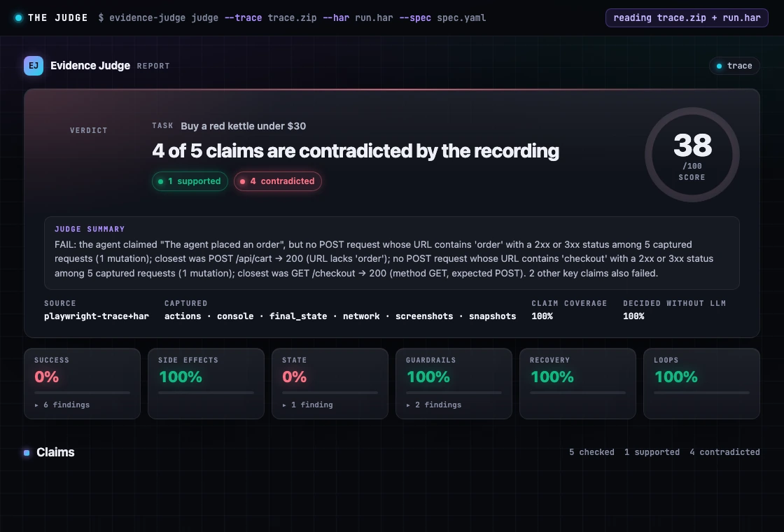The height and width of the screenshot is (532, 784).
Task: Click the 'console' entry in Captured list
Action: click(235, 316)
